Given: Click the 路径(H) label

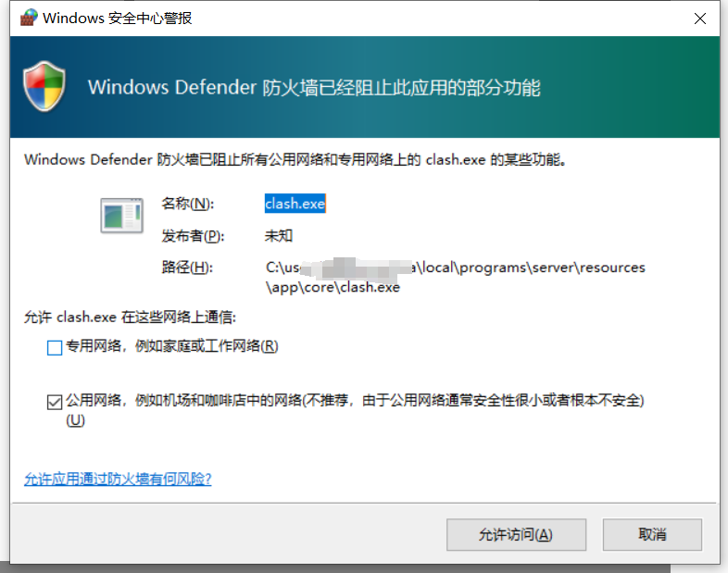Looking at the screenshot, I should pos(187,268).
